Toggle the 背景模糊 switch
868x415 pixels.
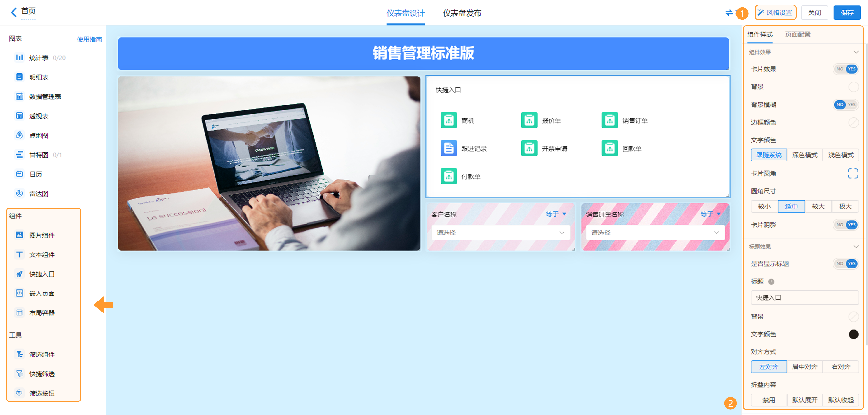coord(845,105)
